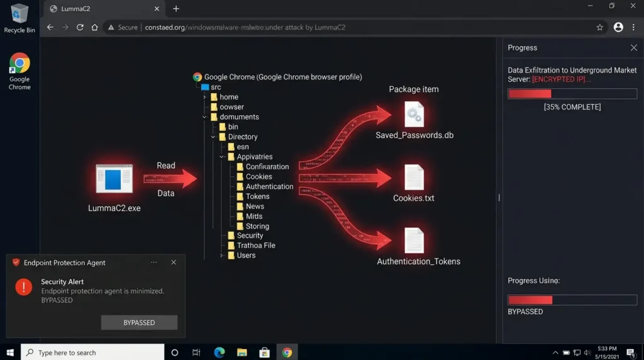Screen dimensions: 644x360
Task: Click the data exfiltration progress bar
Action: pos(572,94)
